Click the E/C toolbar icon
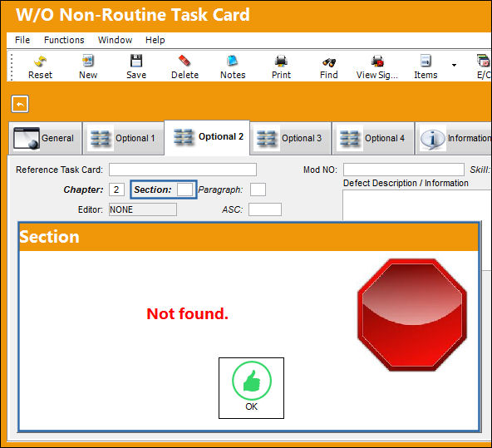 [x=484, y=66]
